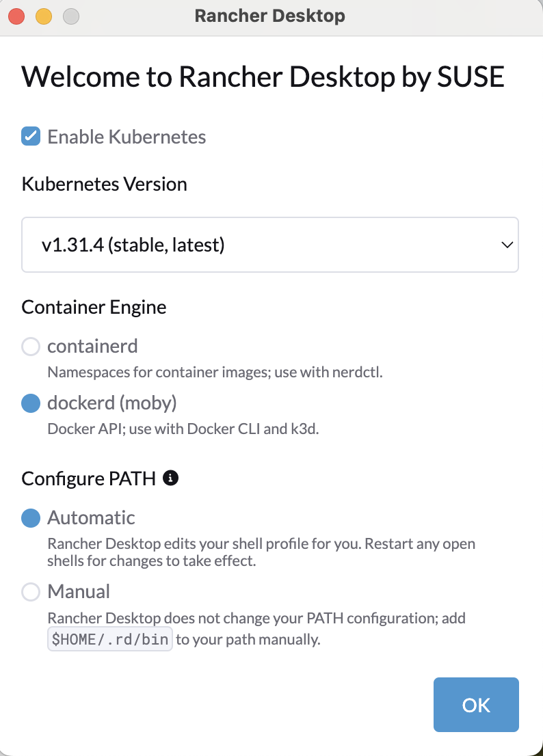The height and width of the screenshot is (756, 543).
Task: Click the 'dockerd (moby)' text label
Action: 112,403
